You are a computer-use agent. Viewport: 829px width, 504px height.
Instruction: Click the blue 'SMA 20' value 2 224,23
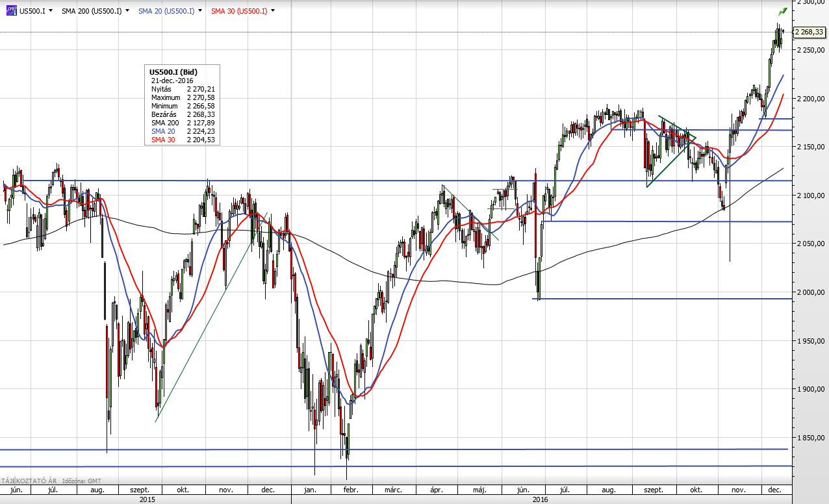(200, 131)
